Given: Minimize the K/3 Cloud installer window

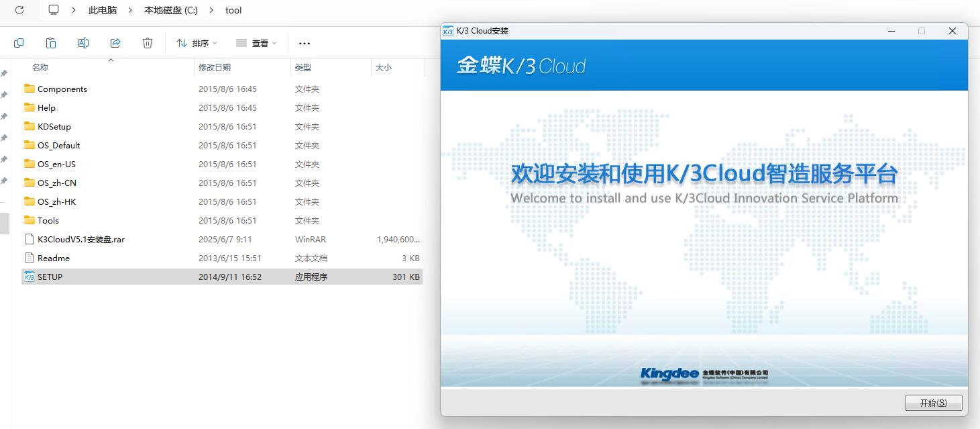Looking at the screenshot, I should click(x=891, y=31).
